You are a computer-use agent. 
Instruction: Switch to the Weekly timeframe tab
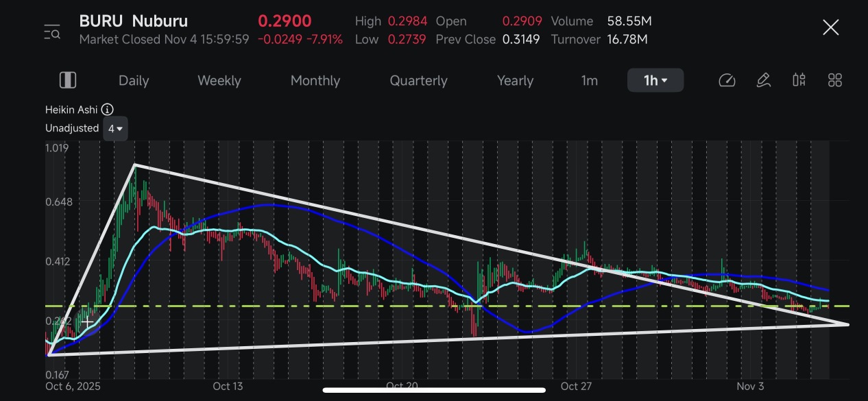coord(219,80)
